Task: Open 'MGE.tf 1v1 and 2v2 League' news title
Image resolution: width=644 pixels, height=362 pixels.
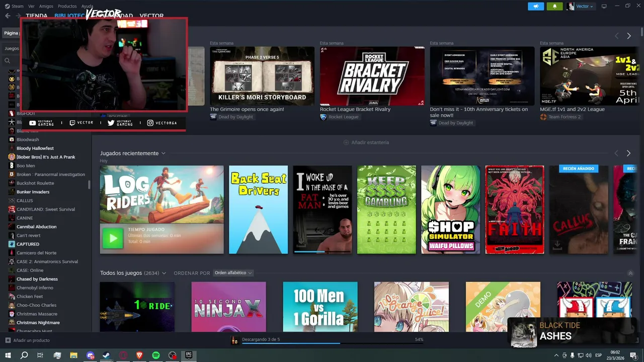Action: point(573,109)
